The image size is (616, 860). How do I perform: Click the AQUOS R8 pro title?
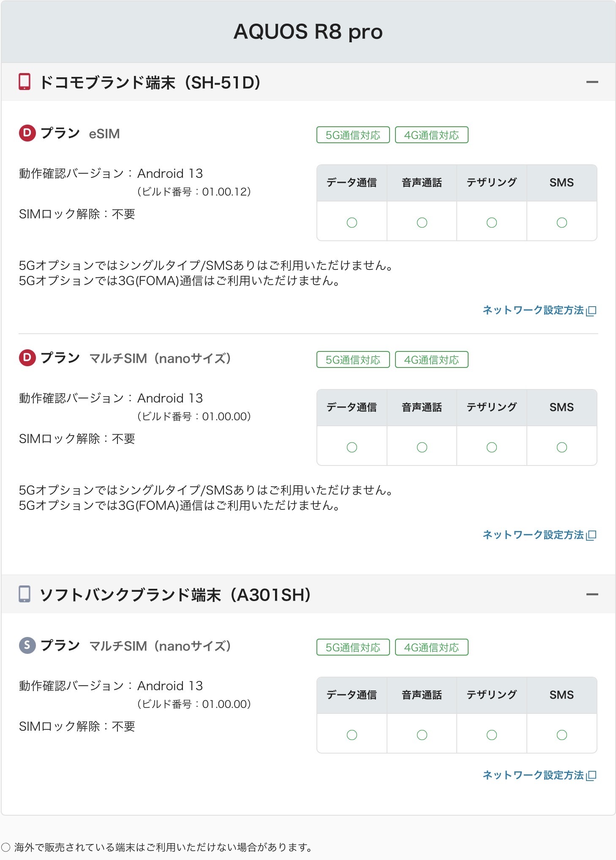coord(308,32)
